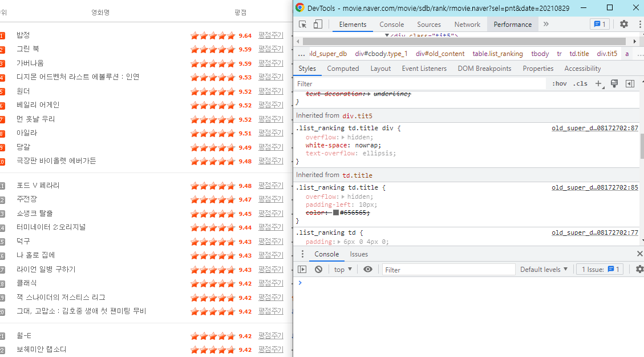Open stylesheet link old_super_d…08172702:87
This screenshot has width=644, height=357.
click(x=595, y=129)
